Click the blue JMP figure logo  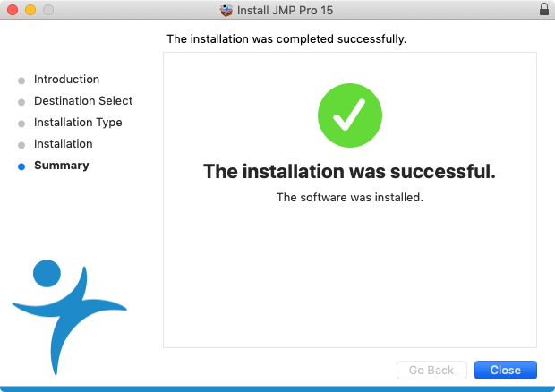point(69,317)
